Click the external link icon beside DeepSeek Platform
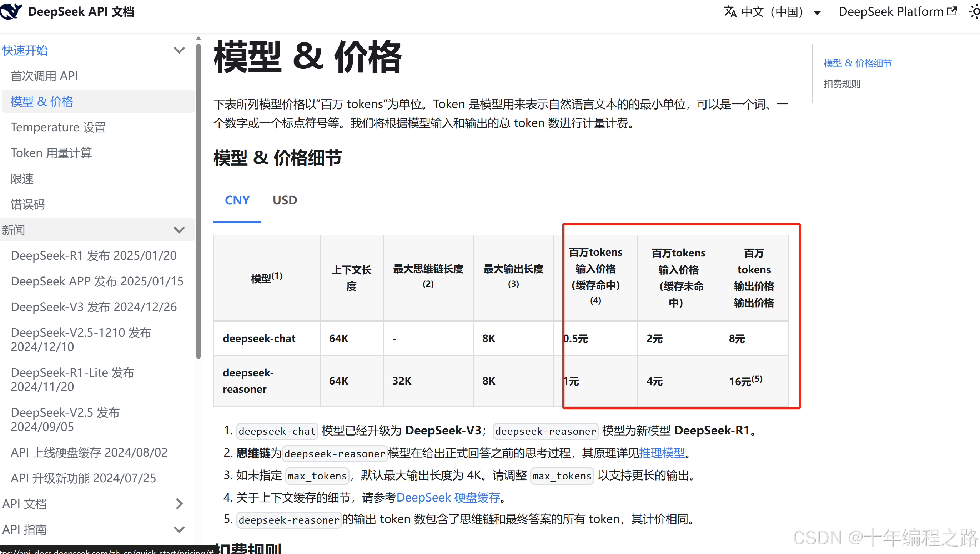Screen dimensions: 980x554 [951, 11]
